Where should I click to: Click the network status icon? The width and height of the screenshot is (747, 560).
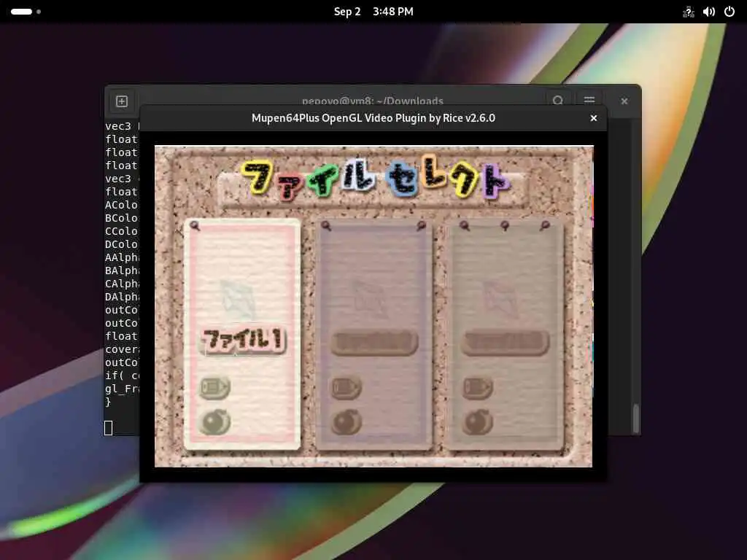pos(689,12)
